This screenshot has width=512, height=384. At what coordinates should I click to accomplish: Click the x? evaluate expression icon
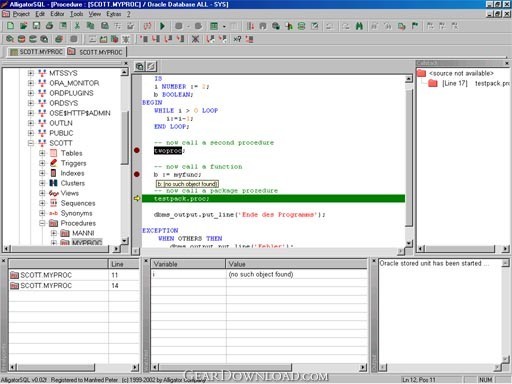click(237, 39)
